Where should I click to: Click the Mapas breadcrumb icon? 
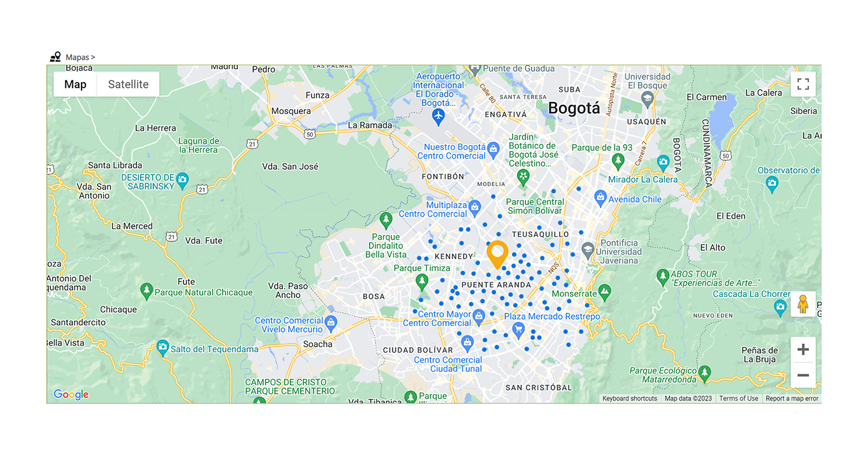click(56, 57)
